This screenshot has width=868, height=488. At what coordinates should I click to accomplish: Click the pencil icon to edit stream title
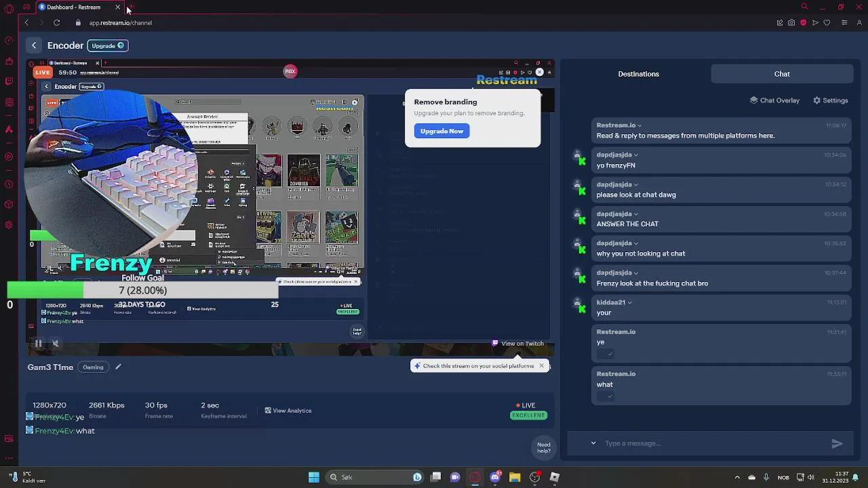coord(118,367)
